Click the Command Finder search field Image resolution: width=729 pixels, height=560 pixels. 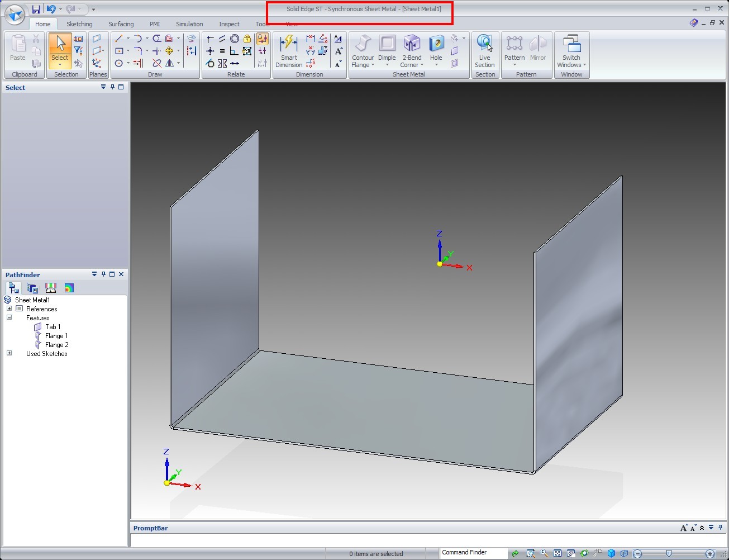click(474, 553)
